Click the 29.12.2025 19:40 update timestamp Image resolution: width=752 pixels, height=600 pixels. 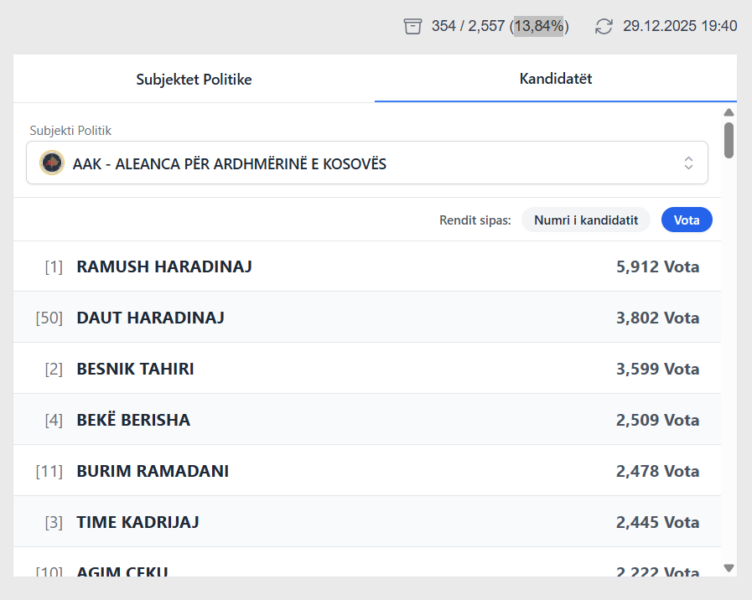point(679,26)
